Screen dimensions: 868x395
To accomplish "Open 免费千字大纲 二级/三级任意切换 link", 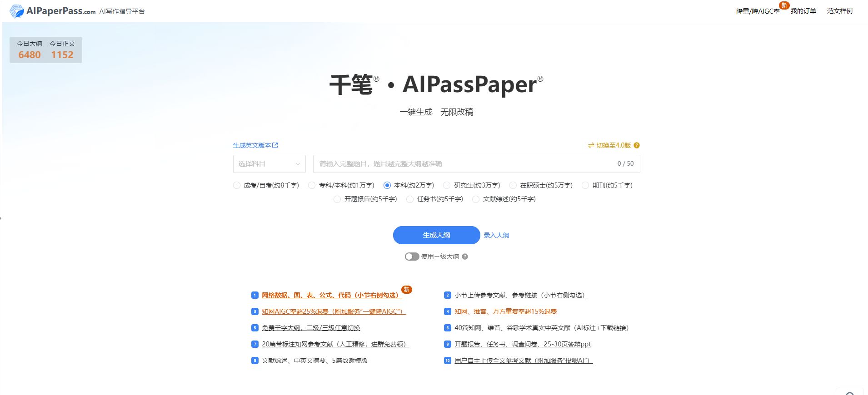I will 311,328.
